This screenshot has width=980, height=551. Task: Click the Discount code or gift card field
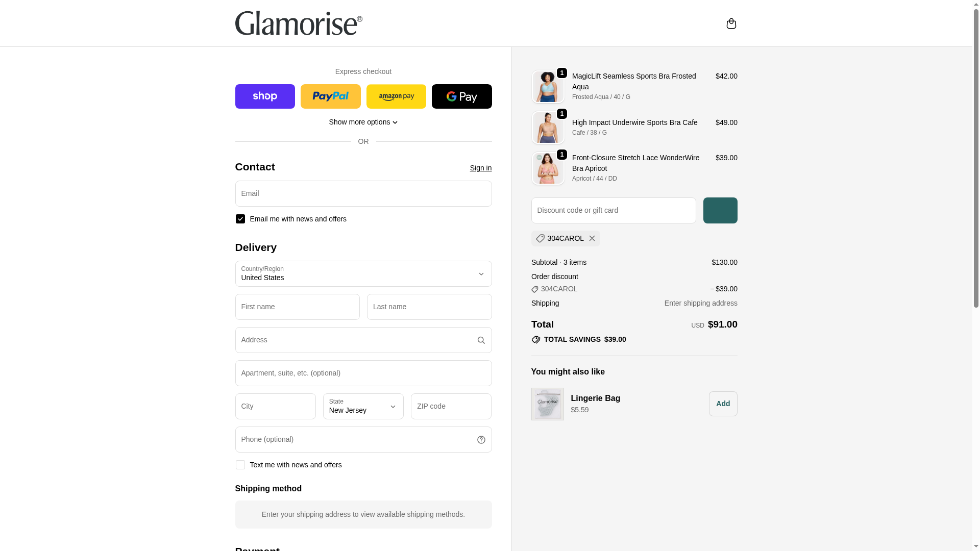(614, 210)
